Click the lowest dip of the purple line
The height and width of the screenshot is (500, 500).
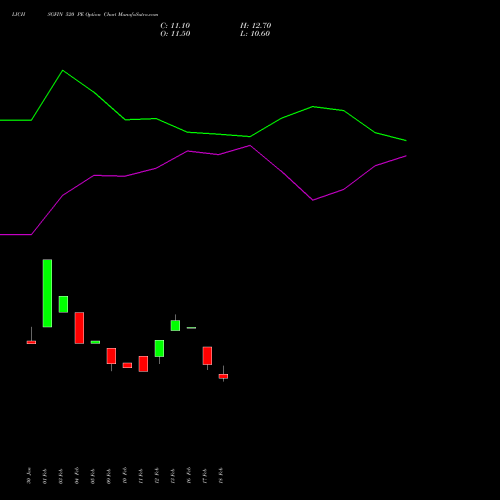(313, 200)
